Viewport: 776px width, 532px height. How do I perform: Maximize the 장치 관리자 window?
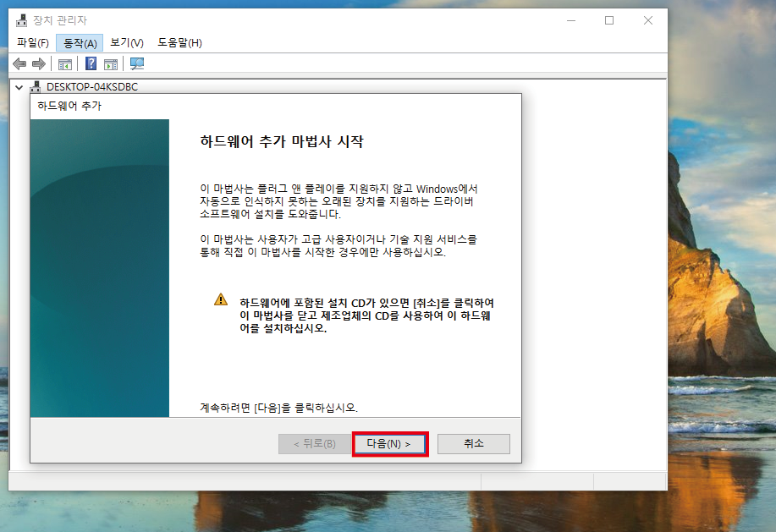[x=609, y=20]
